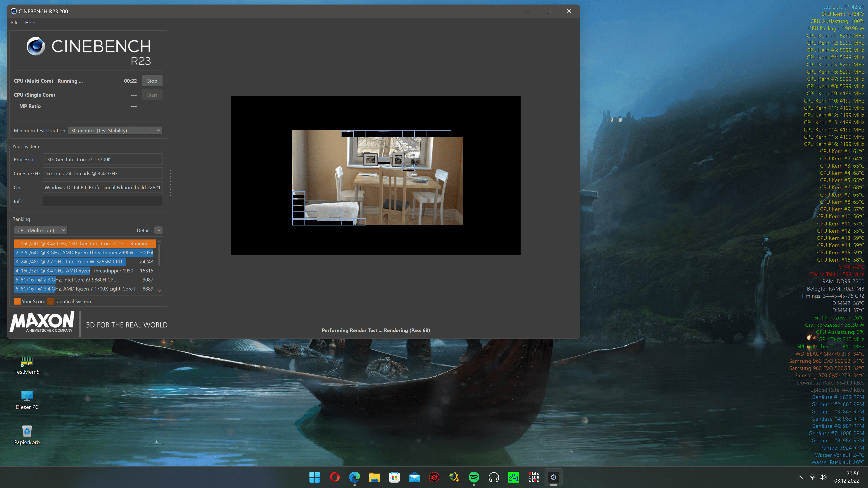Open Microsoft Store from taskbar
This screenshot has height=488, width=868.
coord(394,477)
